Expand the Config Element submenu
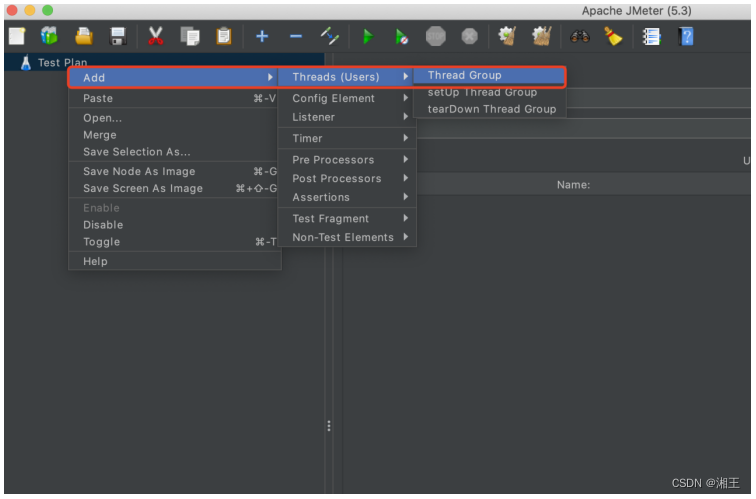Image resolution: width=756 pixels, height=499 pixels. pos(347,98)
